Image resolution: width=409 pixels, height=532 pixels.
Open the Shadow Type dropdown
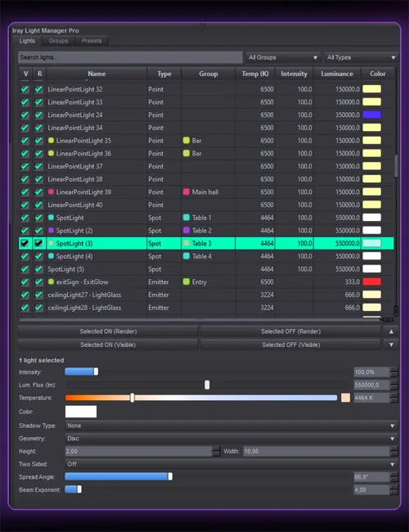click(231, 426)
